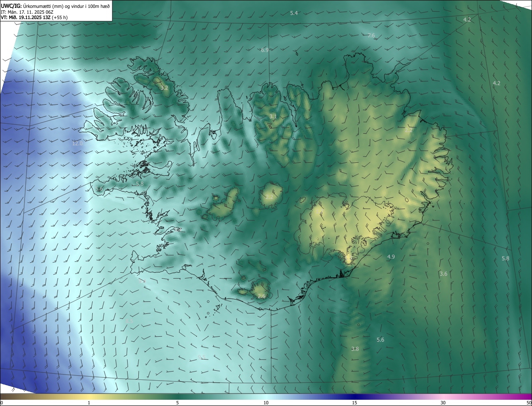This screenshot has width=532, height=406.
Task: Click the 6.9 value north of Iceland
Action: tap(265, 50)
